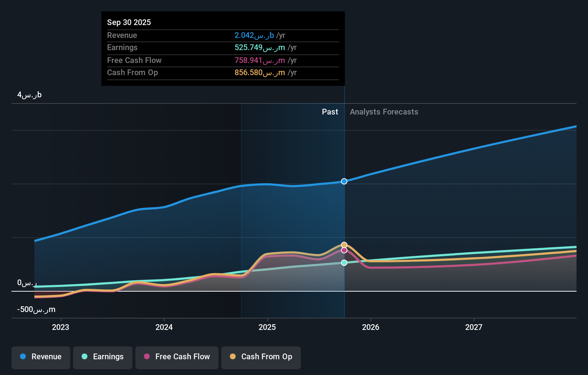Select the orange Cash From Op data point
The height and width of the screenshot is (375, 588).
point(344,244)
